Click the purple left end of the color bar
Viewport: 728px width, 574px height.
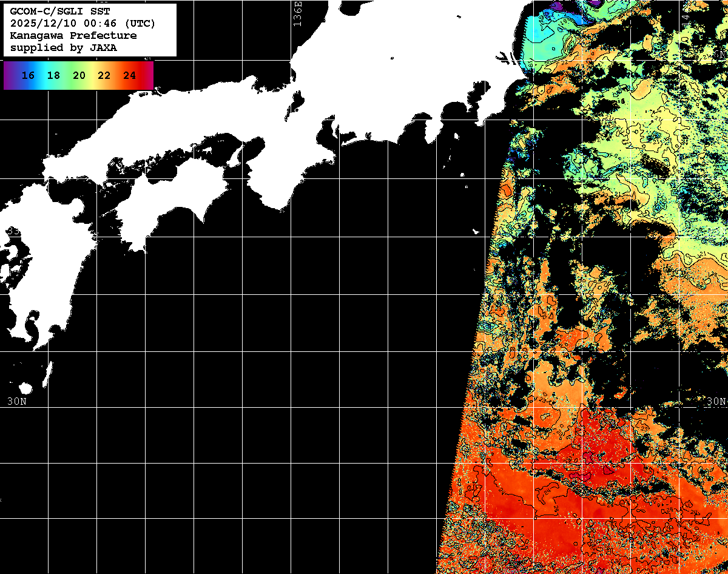(9, 76)
